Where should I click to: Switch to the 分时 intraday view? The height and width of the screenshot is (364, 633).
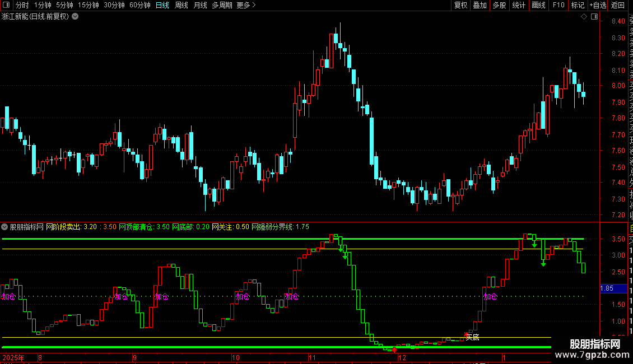(x=22, y=5)
